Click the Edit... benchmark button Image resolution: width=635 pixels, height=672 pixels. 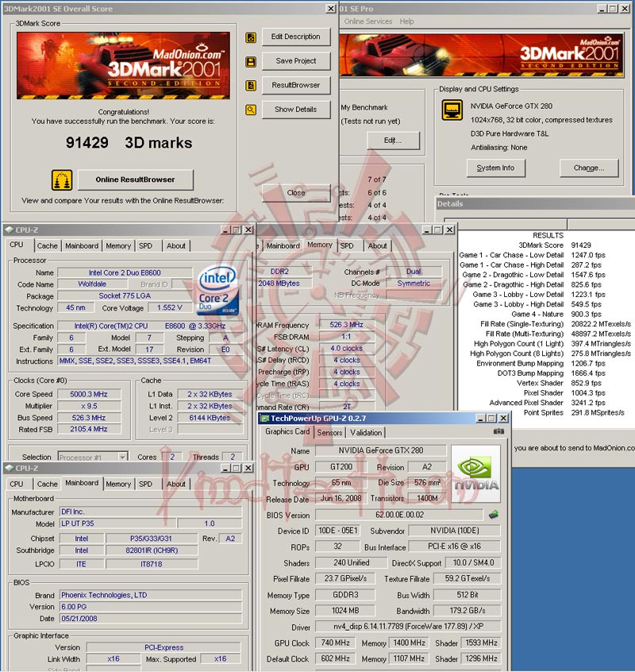pyautogui.click(x=393, y=140)
